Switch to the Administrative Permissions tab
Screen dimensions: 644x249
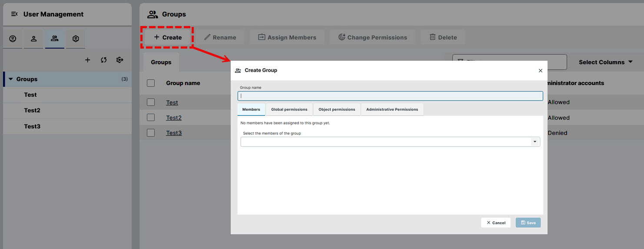[392, 109]
